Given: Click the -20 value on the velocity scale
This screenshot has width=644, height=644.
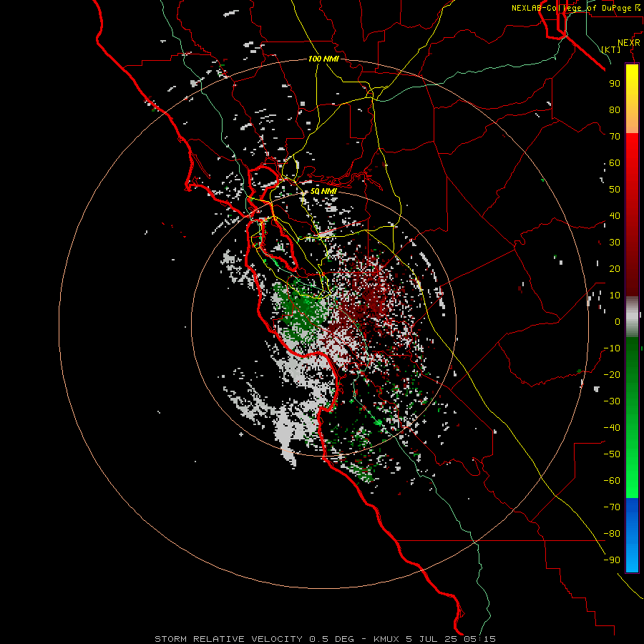Looking at the screenshot, I should pos(612,375).
